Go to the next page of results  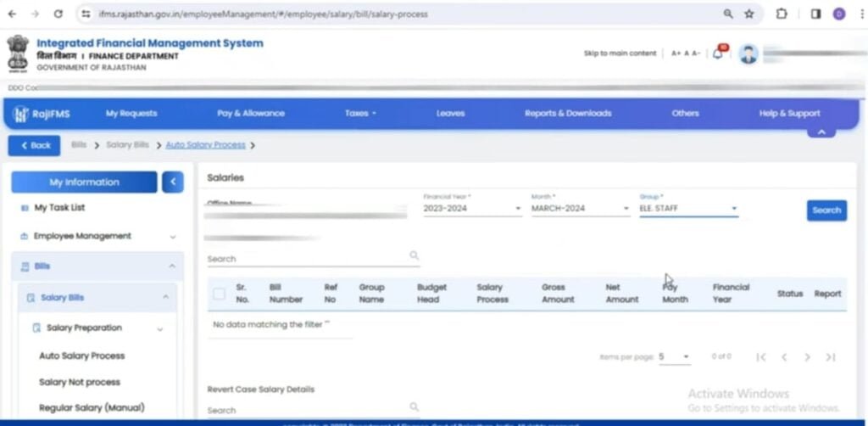(x=807, y=356)
